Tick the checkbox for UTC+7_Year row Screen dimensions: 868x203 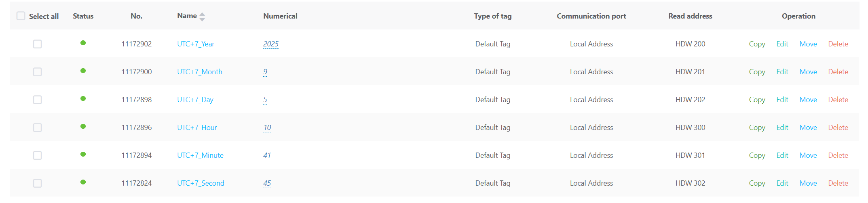pyautogui.click(x=37, y=44)
